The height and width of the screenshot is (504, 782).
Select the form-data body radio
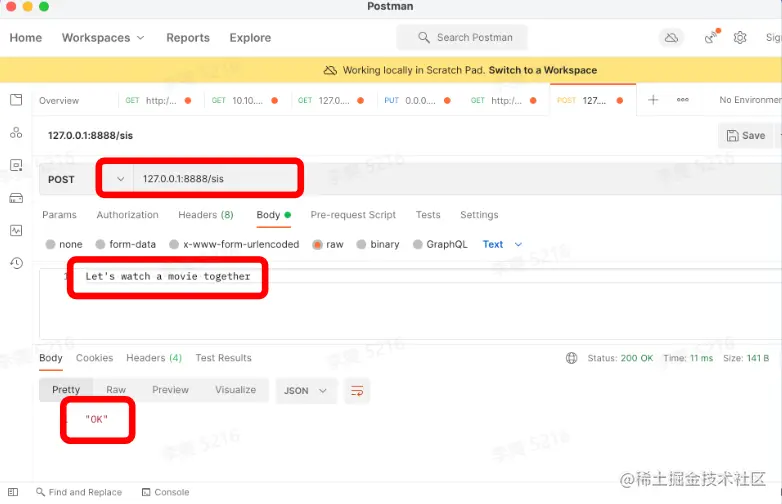click(x=100, y=244)
